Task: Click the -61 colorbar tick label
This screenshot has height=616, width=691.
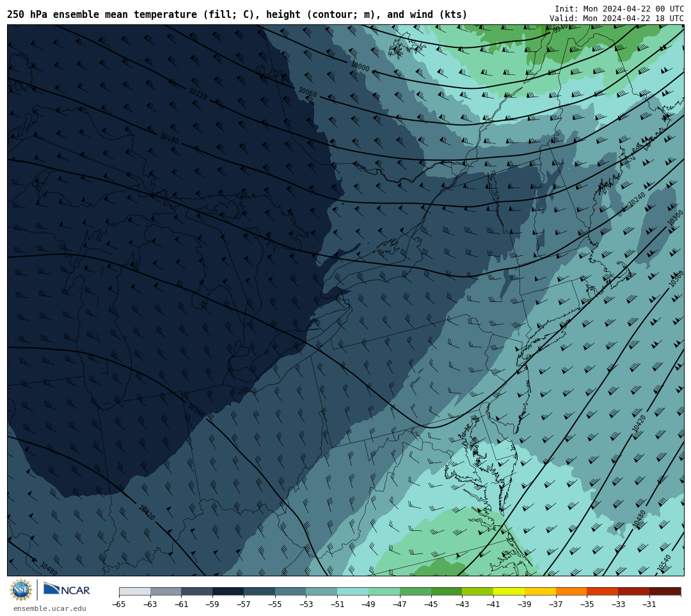Action: pyautogui.click(x=182, y=604)
